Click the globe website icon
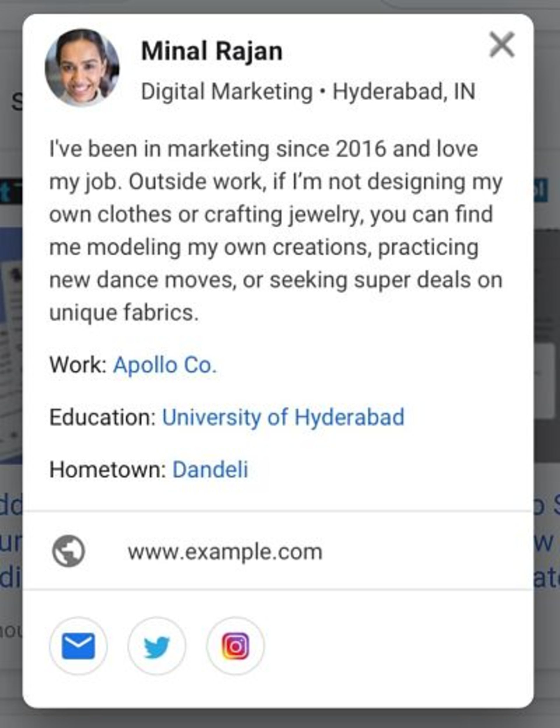The width and height of the screenshot is (560, 728). point(69,551)
